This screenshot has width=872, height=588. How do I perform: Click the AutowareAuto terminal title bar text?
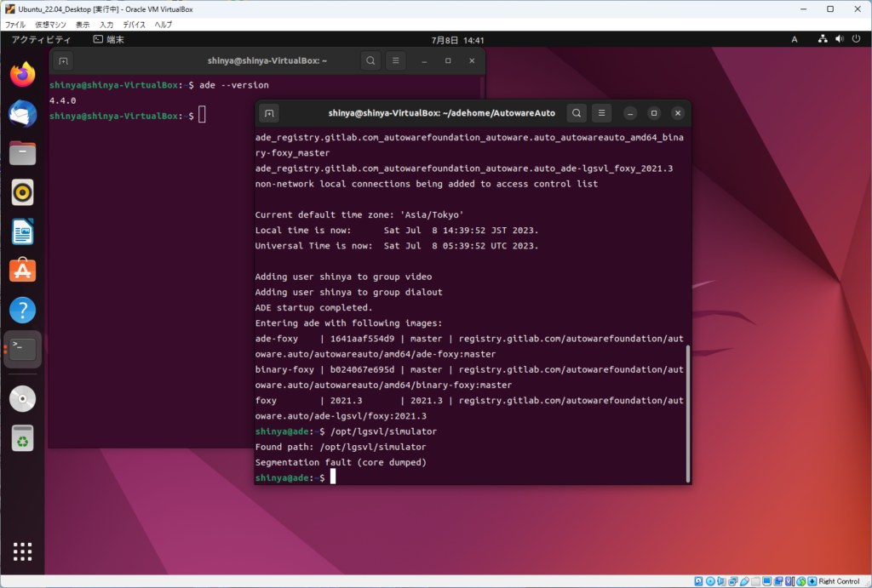pyautogui.click(x=442, y=113)
